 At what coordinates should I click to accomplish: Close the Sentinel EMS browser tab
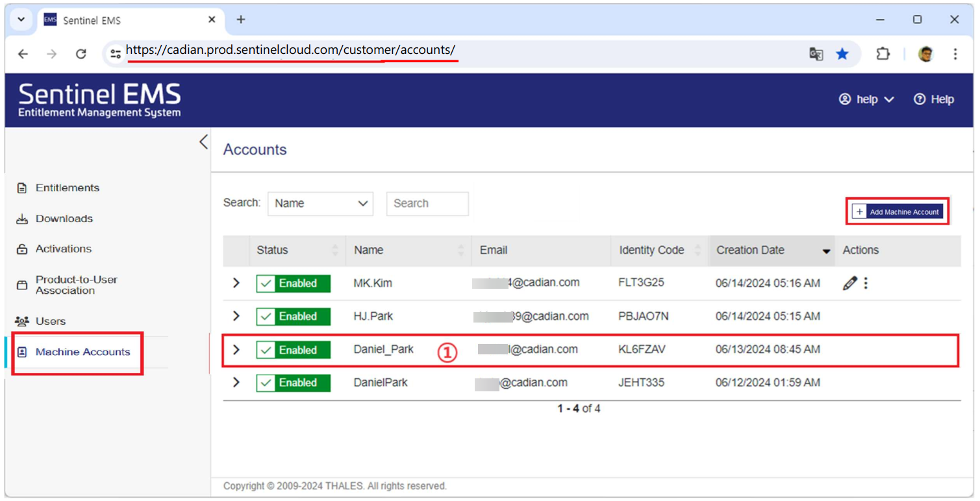[212, 19]
